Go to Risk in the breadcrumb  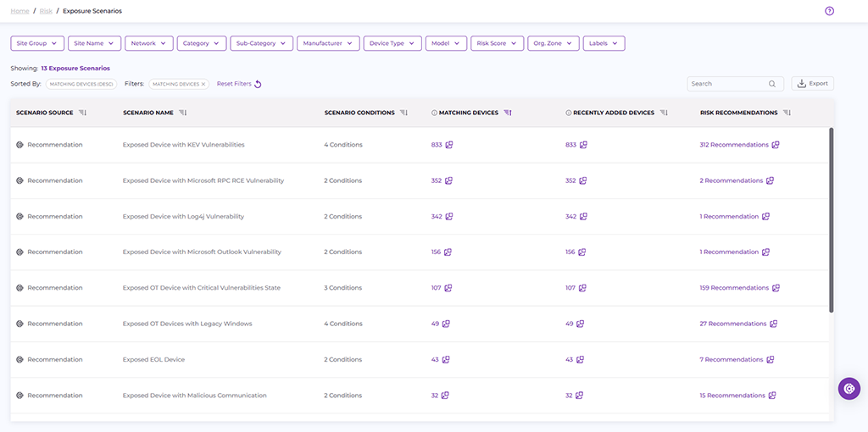click(x=46, y=11)
